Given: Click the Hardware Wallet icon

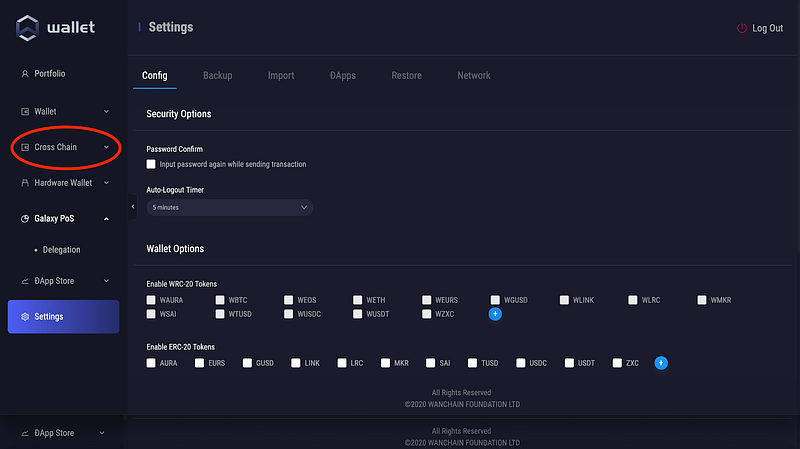Looking at the screenshot, I should tap(24, 183).
